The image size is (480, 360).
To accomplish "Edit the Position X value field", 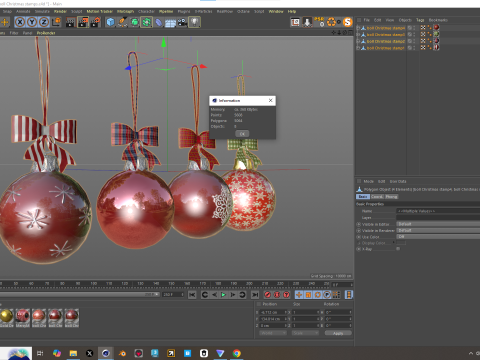I will click(272, 312).
